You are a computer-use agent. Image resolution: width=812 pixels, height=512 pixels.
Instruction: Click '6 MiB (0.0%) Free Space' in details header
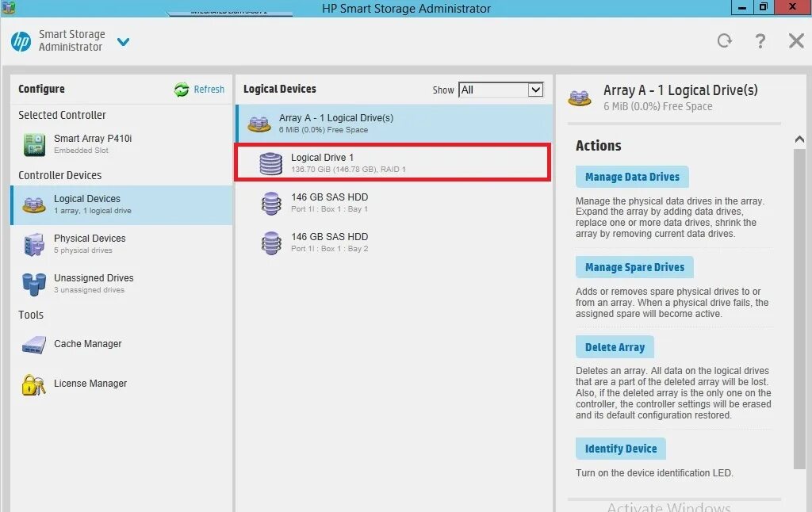pos(657,107)
